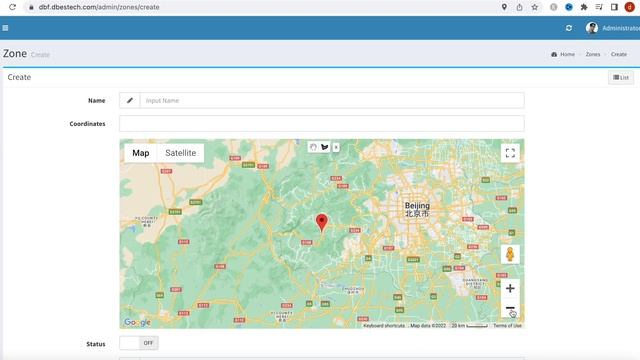Click the pencil icon beside Name field
Image resolution: width=640 pixels, height=360 pixels.
tap(130, 100)
